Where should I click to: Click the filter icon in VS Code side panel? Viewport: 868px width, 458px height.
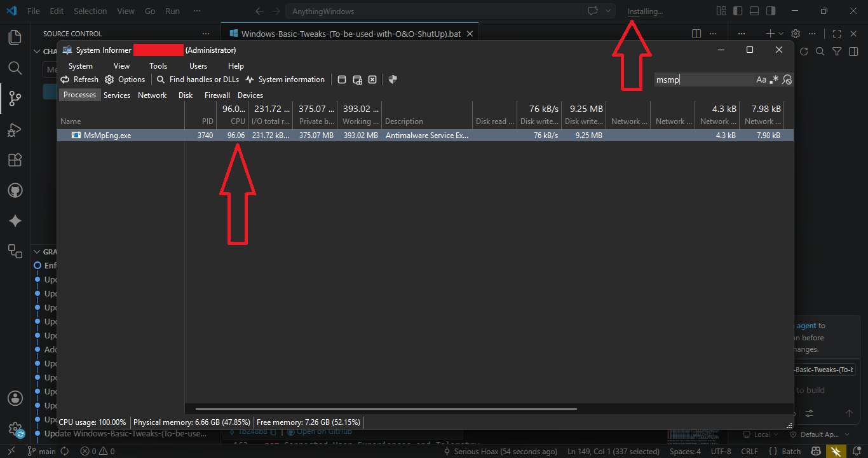[x=837, y=52]
